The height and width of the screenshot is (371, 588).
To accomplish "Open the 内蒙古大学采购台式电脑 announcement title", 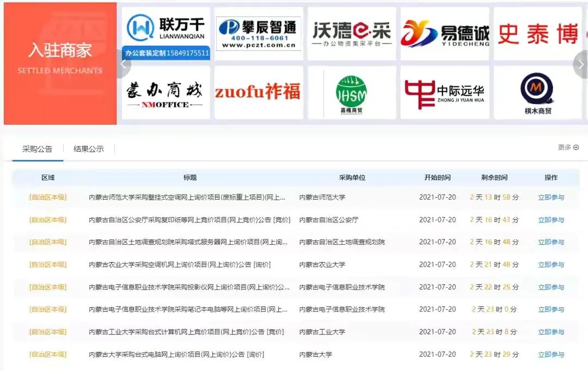I will [x=176, y=355].
